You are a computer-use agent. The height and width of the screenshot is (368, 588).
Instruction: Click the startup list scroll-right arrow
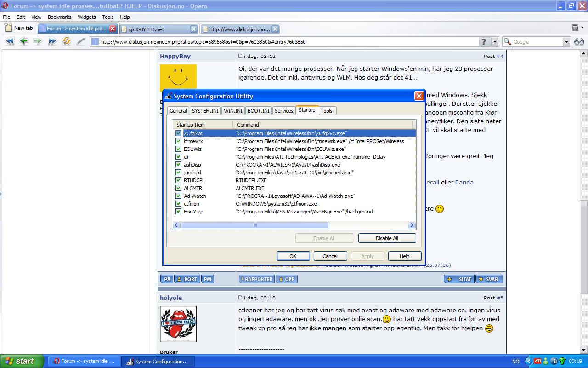click(412, 225)
